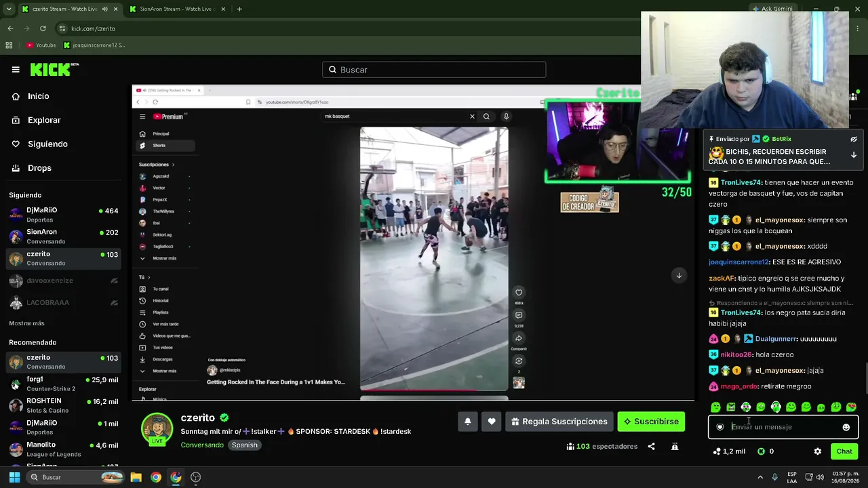Open the apps grid in bookmarks bar
This screenshot has height=488, width=868.
coord(9,45)
